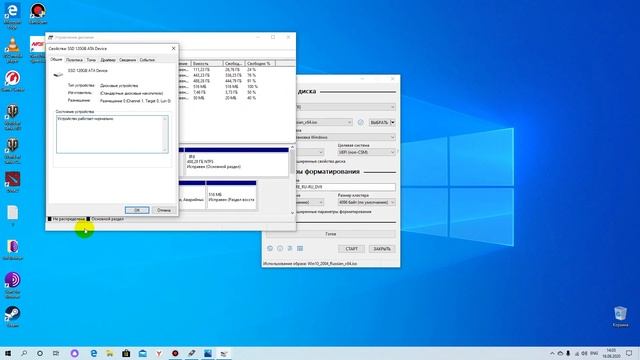Image resolution: width=640 pixels, height=360 pixels.
Task: Open purple Alice assistant on taskbar
Action: 74,353
